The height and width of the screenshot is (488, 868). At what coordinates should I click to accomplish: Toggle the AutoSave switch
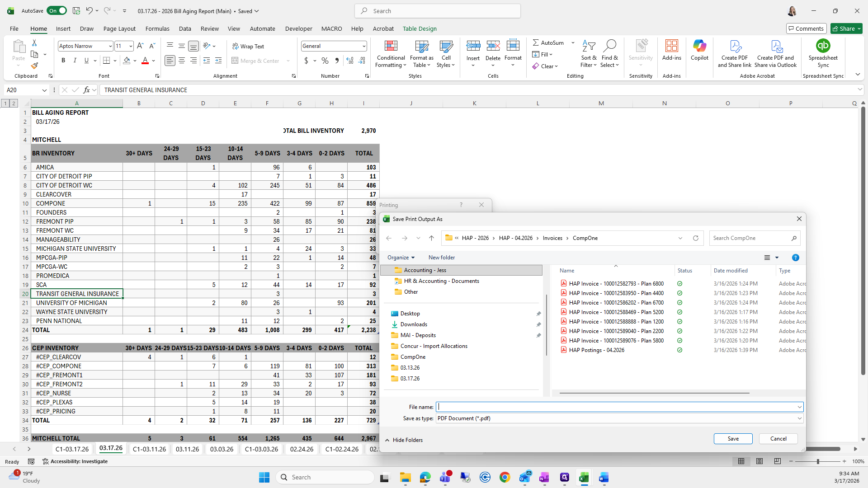pos(57,11)
